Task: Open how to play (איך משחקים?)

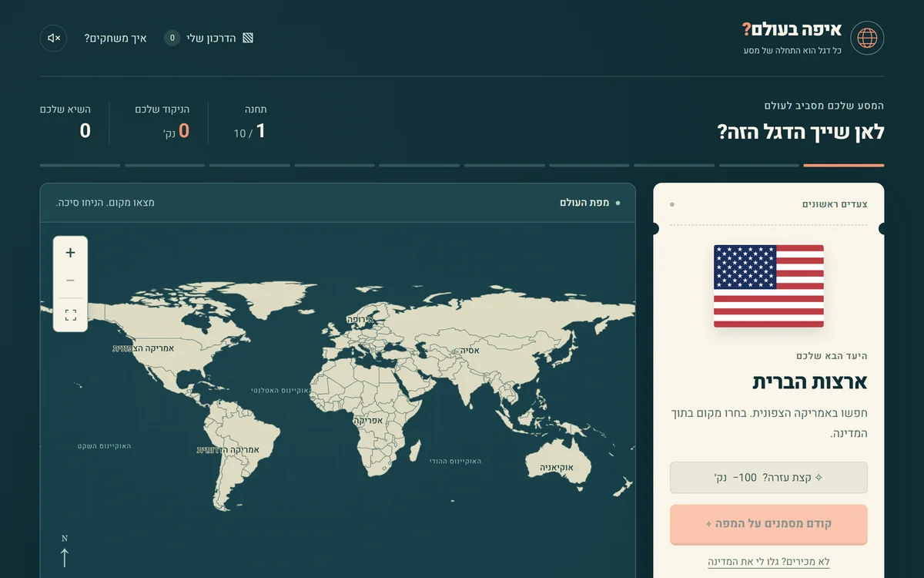Action: [115, 38]
